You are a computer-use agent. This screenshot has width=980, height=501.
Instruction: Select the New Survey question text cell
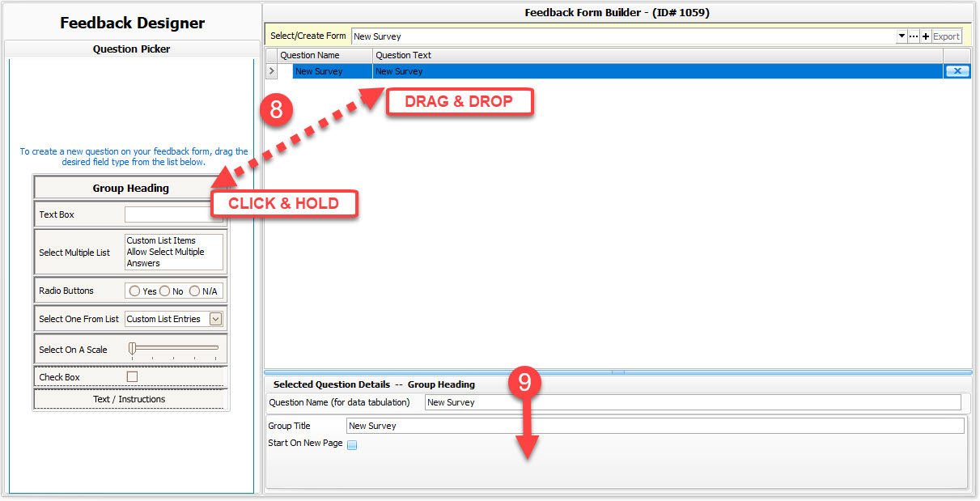(x=658, y=71)
